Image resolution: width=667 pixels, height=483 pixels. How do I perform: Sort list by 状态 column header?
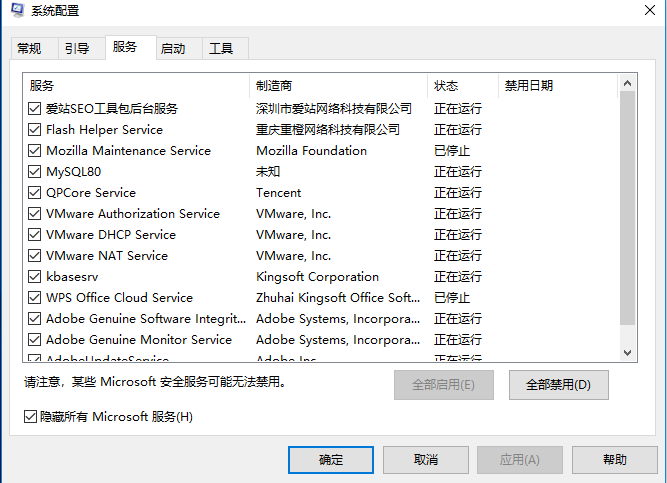click(x=461, y=86)
